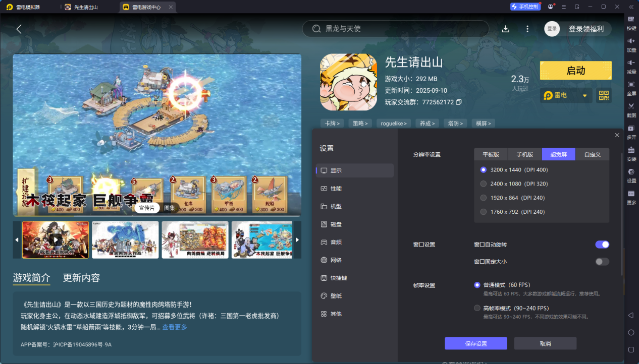
Task: Open the 木筏起家 巨舰争霸 thumbnail
Action: pyautogui.click(x=262, y=239)
